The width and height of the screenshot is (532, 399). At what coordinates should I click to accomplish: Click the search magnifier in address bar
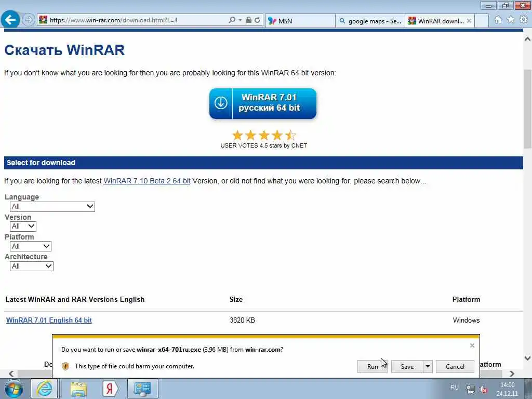[232, 20]
